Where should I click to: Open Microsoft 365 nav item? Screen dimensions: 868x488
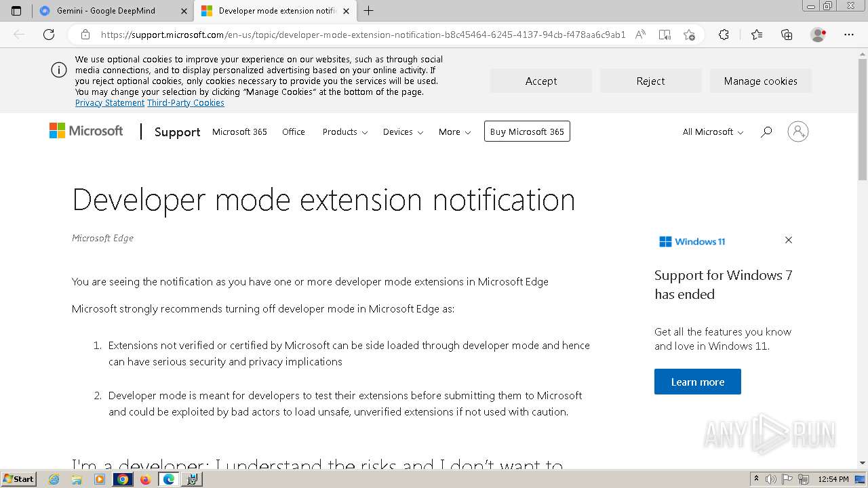point(239,131)
